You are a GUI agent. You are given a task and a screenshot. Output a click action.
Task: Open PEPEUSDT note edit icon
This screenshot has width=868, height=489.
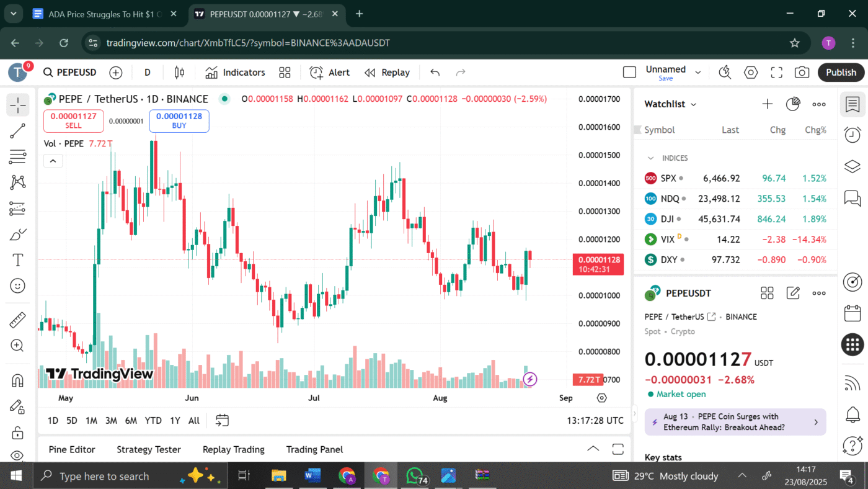coord(793,293)
